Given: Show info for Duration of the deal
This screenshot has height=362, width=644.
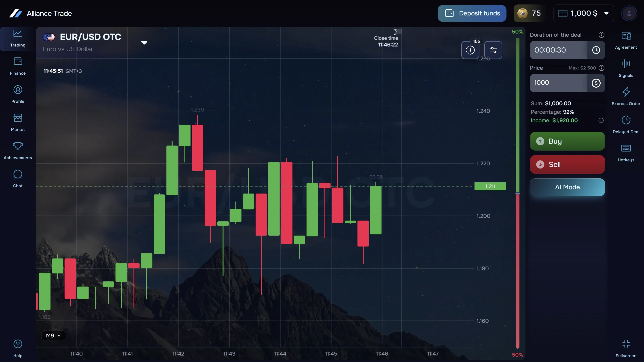Looking at the screenshot, I should point(601,35).
